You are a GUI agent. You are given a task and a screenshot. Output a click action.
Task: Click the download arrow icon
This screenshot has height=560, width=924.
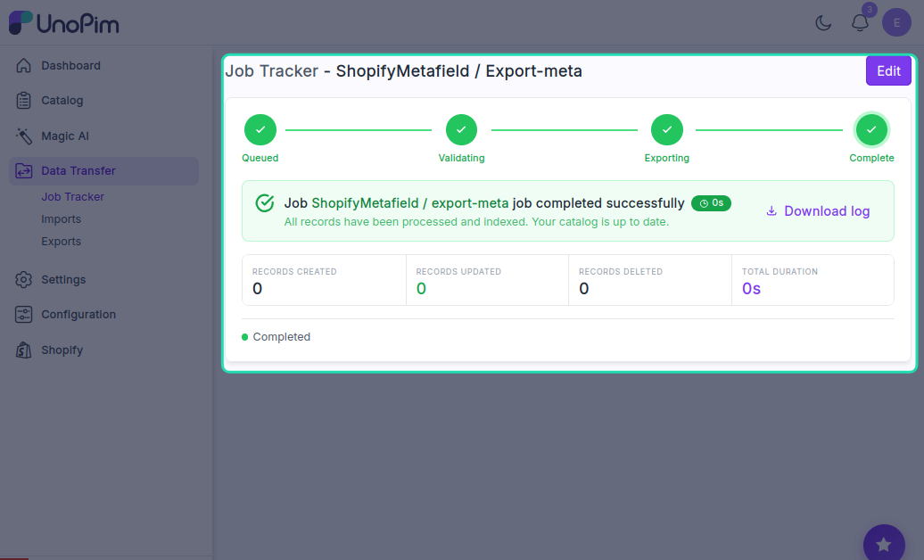pyautogui.click(x=771, y=211)
